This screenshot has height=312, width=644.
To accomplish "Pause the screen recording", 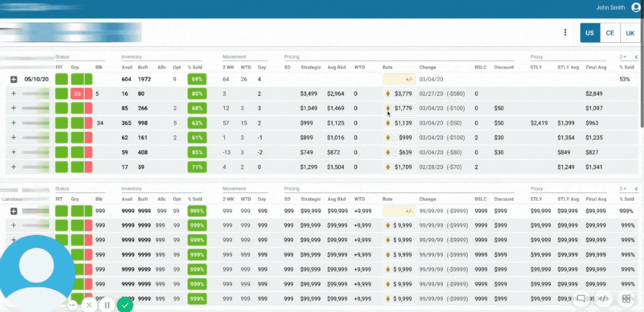I will pyautogui.click(x=107, y=305).
